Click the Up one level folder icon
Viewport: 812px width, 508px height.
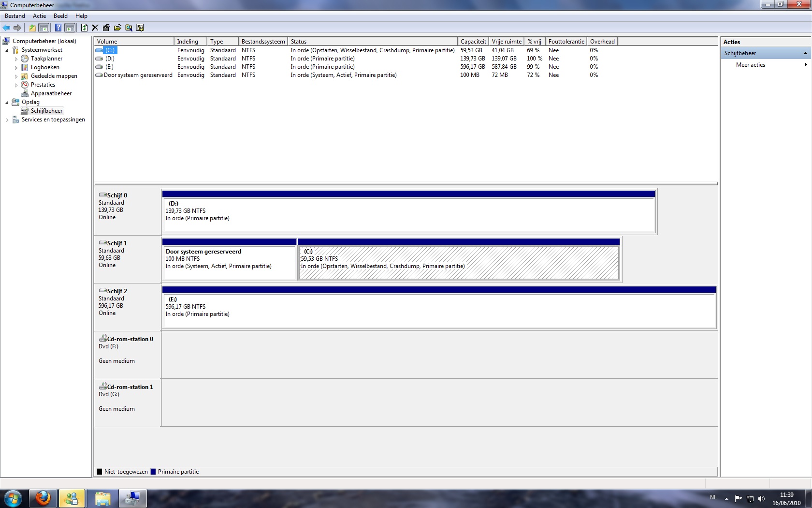click(32, 28)
